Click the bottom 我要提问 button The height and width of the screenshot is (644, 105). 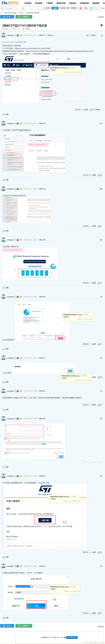[x=23, y=626]
